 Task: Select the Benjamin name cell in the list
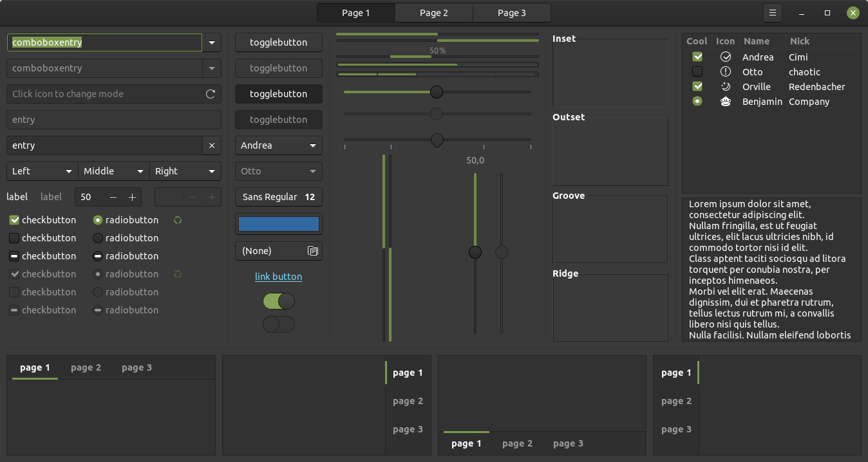(x=762, y=102)
